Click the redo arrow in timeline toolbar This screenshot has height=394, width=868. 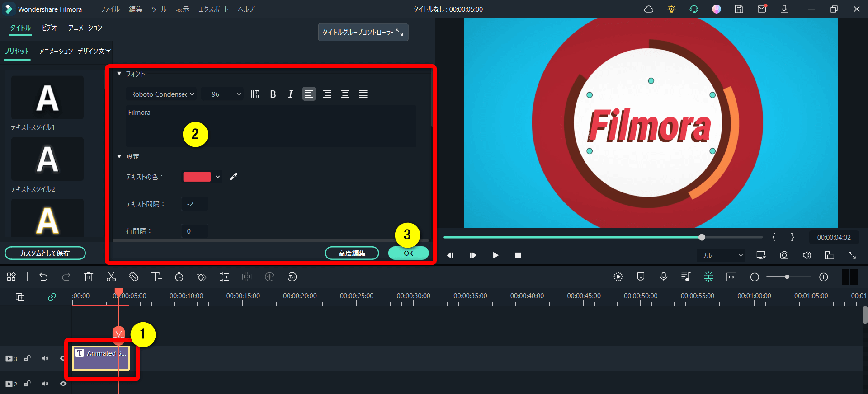click(66, 277)
